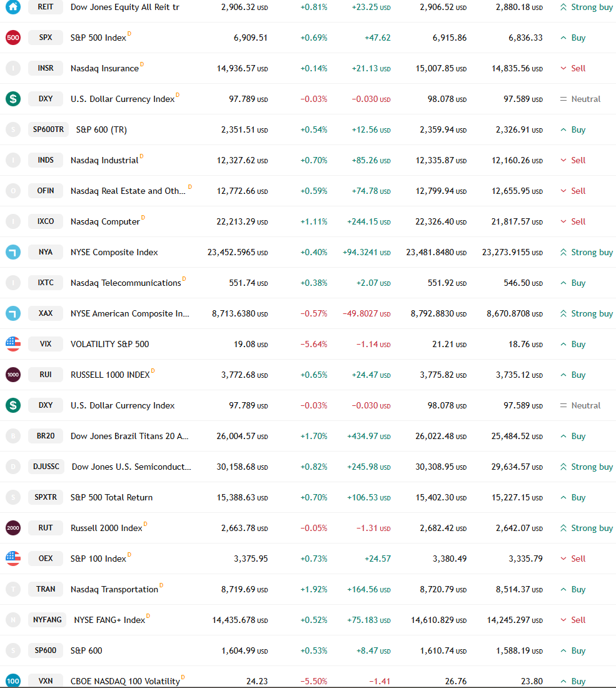Click the NYFANG high 14,610.829 USD

(x=439, y=620)
